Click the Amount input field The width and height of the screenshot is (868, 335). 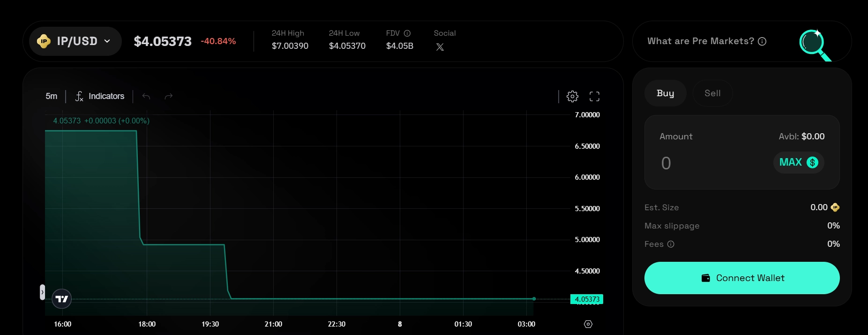click(712, 163)
